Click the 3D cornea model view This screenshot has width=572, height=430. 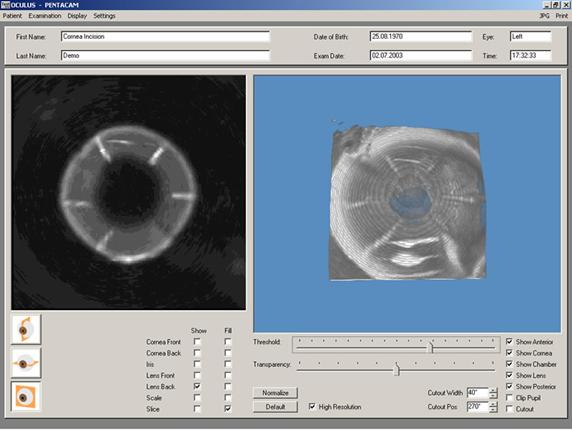[x=407, y=204]
